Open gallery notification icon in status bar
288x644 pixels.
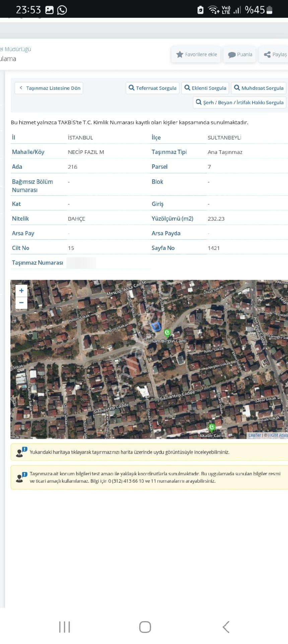[49, 10]
